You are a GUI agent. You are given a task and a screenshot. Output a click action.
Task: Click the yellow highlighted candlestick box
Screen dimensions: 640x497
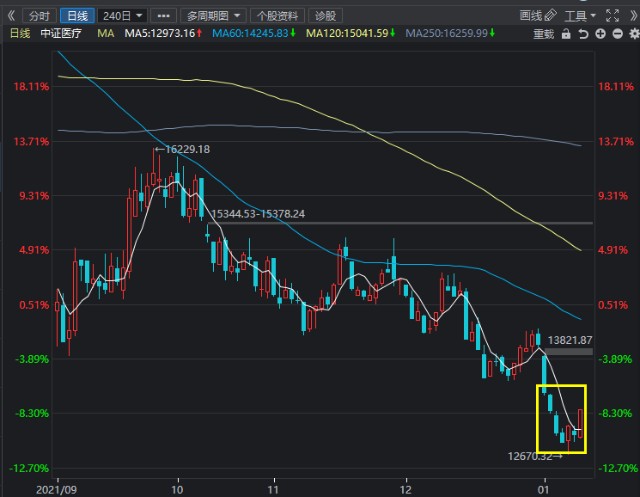pos(561,417)
